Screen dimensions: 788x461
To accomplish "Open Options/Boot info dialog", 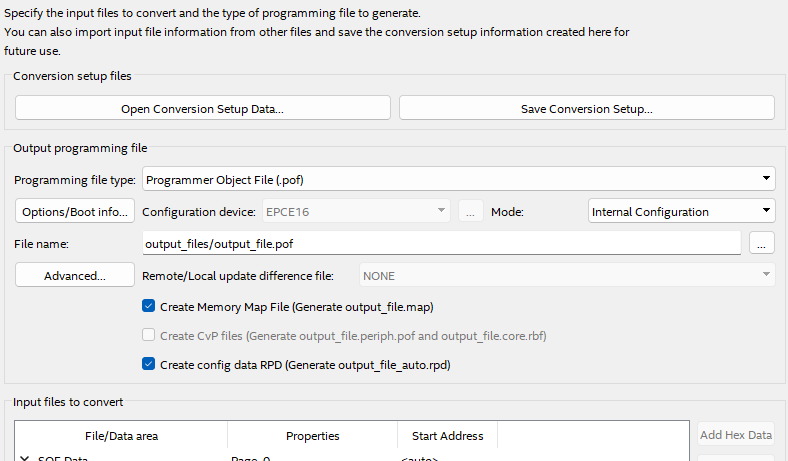I will [x=75, y=212].
